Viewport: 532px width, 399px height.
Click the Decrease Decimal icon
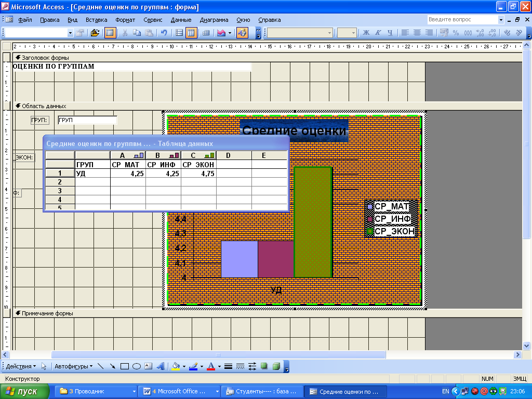pyautogui.click(x=492, y=33)
